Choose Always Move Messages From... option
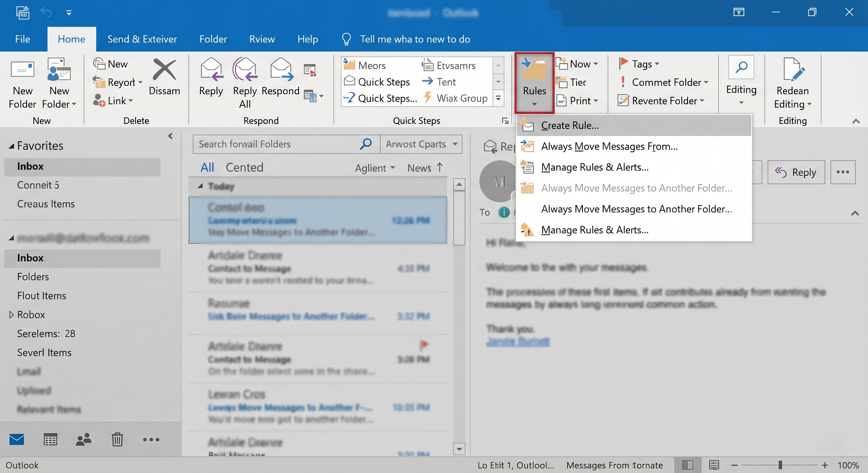Image resolution: width=868 pixels, height=473 pixels. pyautogui.click(x=634, y=146)
